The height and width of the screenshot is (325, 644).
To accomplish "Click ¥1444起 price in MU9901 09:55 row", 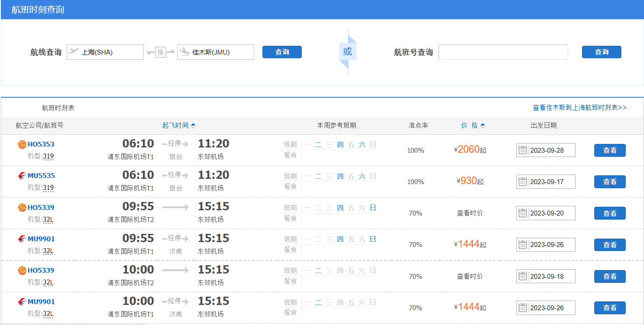I will point(470,244).
